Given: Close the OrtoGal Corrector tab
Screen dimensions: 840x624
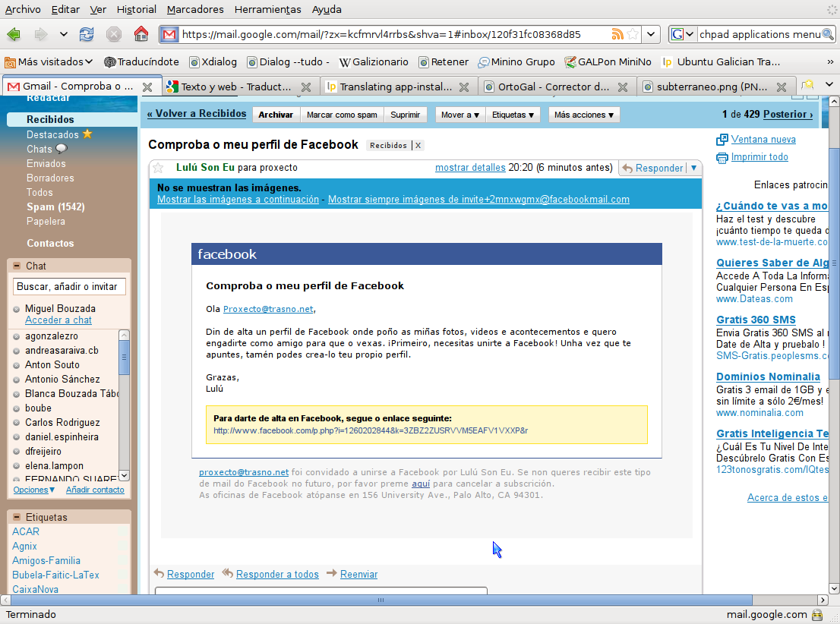Looking at the screenshot, I should point(623,87).
